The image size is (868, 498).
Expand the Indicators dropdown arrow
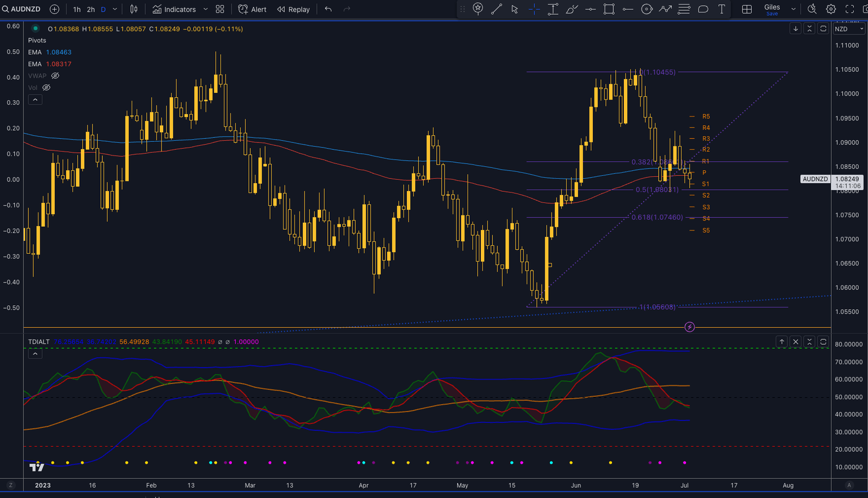[205, 9]
